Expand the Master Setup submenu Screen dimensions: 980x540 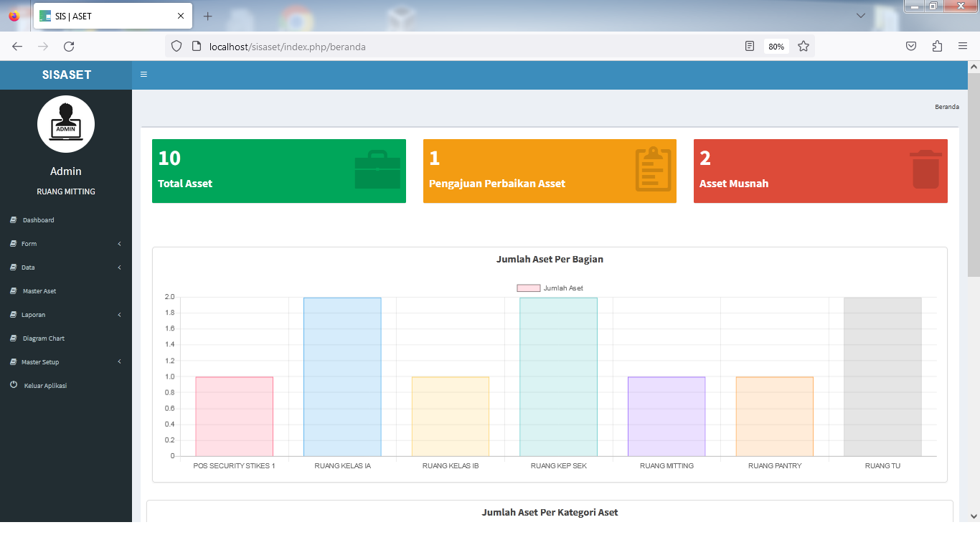[66, 362]
